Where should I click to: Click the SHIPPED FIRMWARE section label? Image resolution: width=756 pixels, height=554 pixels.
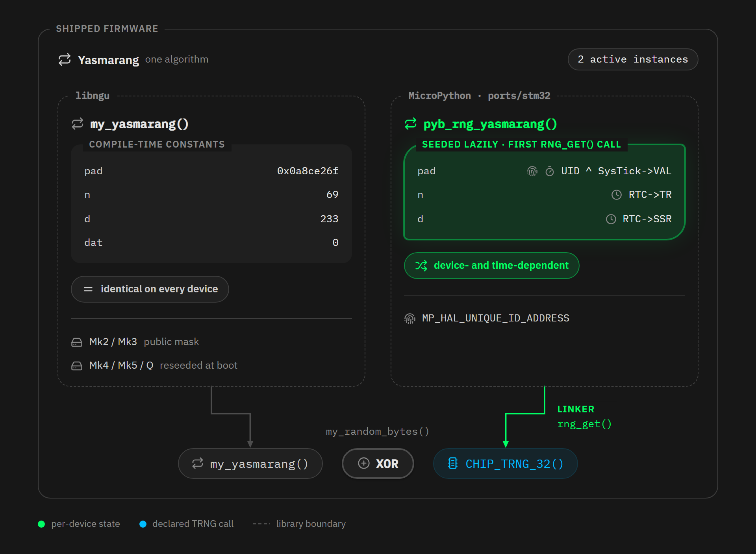(x=107, y=29)
